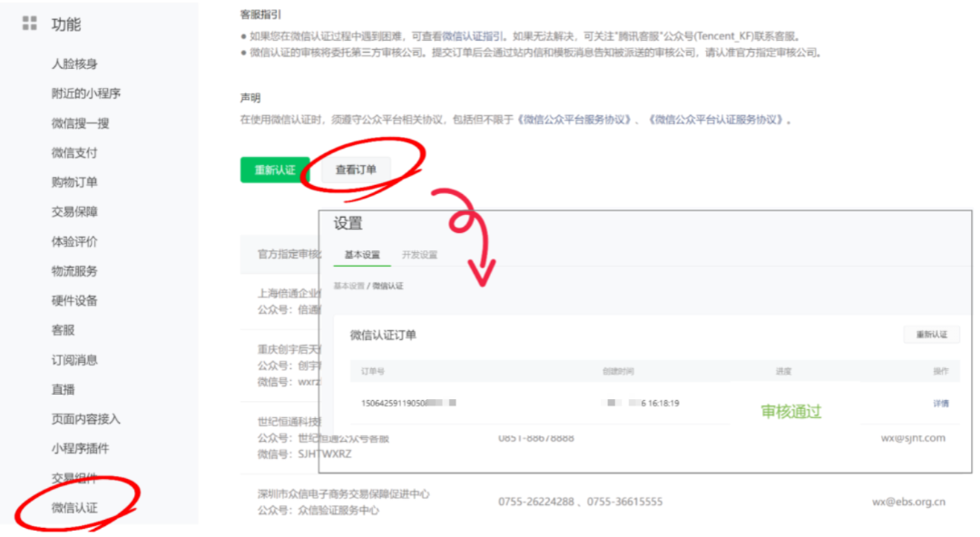Click the 查看订单 button
This screenshot has width=980, height=537.
tap(357, 170)
